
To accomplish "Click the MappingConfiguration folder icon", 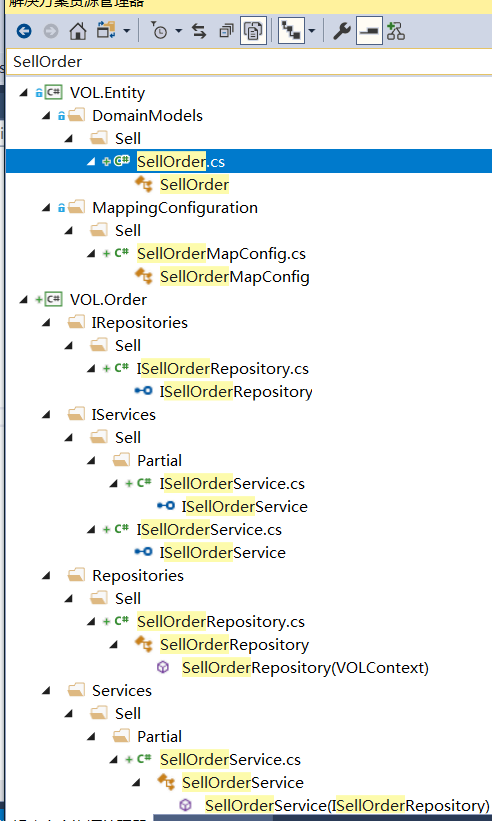I will coord(76,207).
